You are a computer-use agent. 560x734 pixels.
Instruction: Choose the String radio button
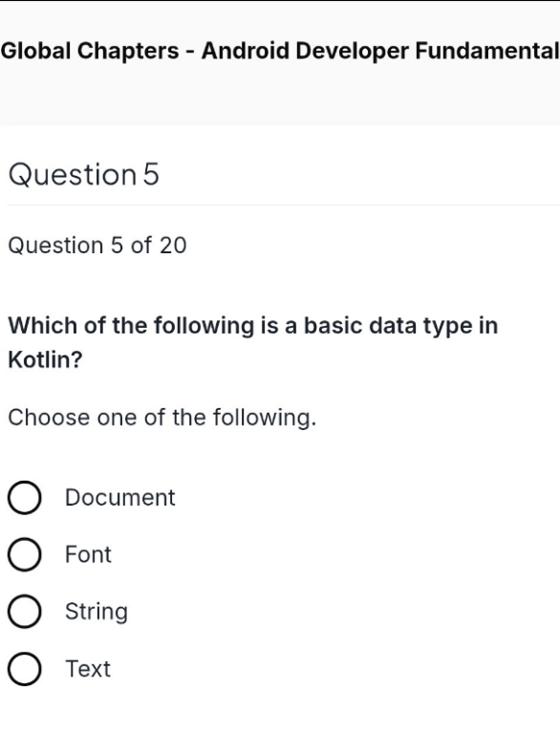[x=24, y=612]
